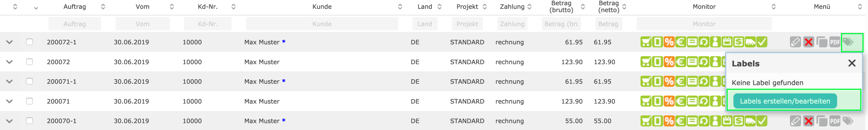Click the 'Labels erstellen/bearbeiten' button
868x130 pixels.
785,101
